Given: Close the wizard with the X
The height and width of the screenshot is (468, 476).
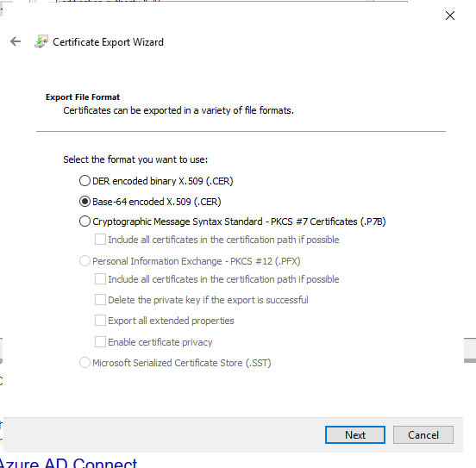Looking at the screenshot, I should 450,16.
